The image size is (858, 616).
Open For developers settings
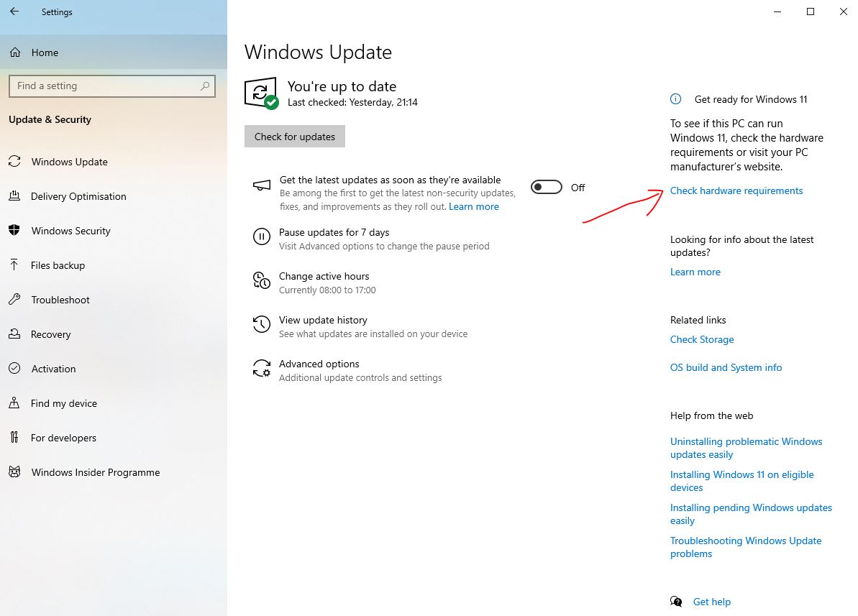pyautogui.click(x=113, y=437)
